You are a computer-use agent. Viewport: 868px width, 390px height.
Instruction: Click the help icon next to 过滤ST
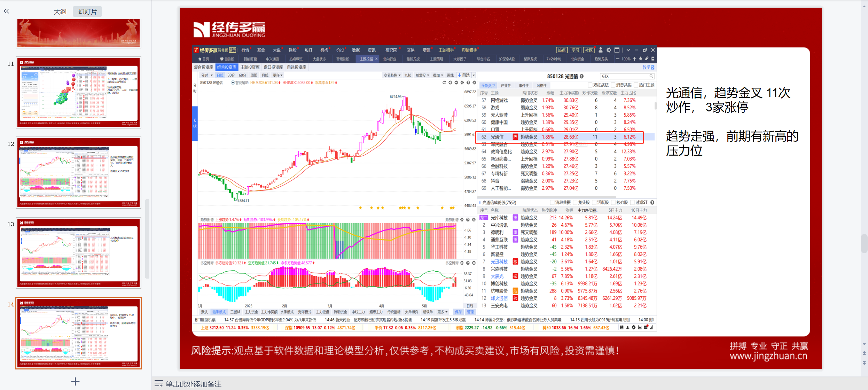(652, 202)
